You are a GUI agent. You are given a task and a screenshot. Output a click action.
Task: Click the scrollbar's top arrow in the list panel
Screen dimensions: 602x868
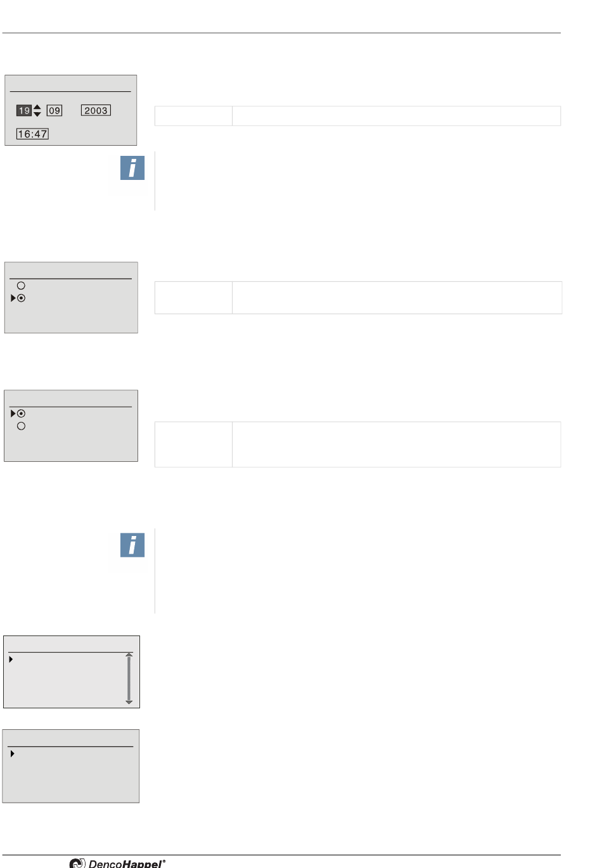(129, 654)
